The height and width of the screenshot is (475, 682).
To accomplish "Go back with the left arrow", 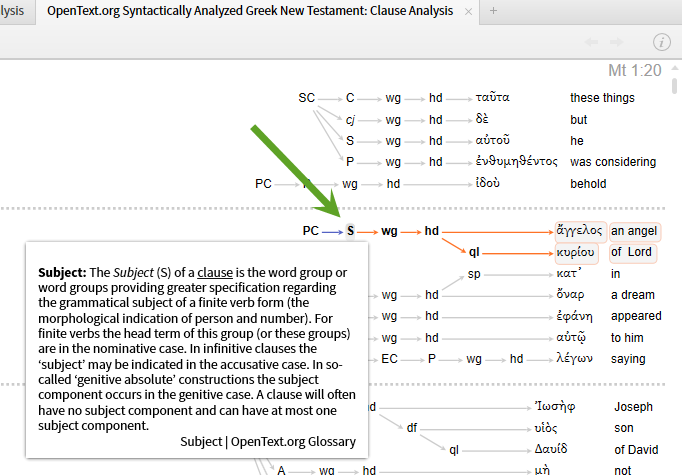I will coord(592,42).
